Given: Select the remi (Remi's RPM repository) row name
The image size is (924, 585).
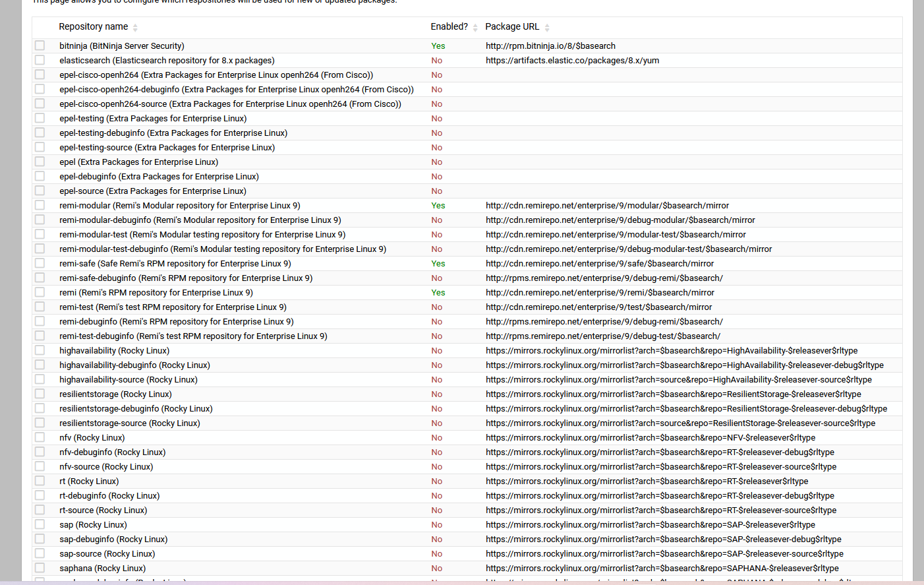Looking at the screenshot, I should pyautogui.click(x=156, y=293).
